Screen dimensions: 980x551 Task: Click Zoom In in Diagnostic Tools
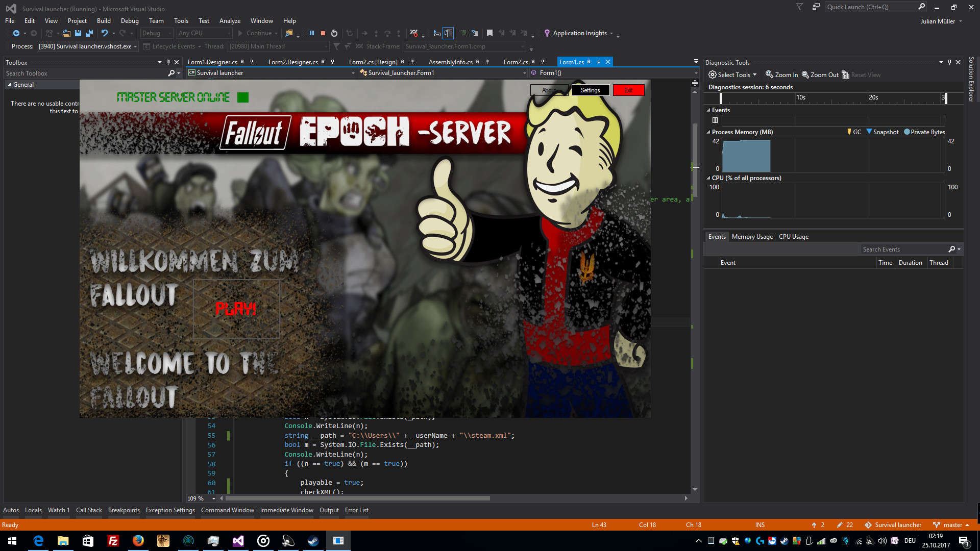coord(781,75)
